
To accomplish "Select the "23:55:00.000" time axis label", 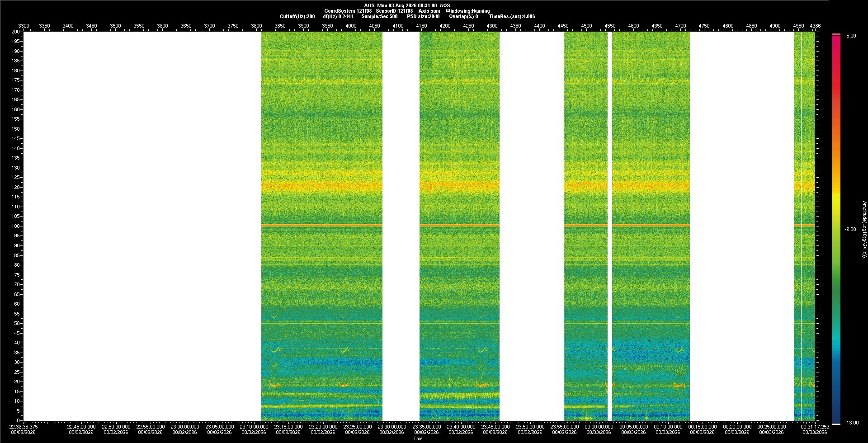I will point(564,426).
